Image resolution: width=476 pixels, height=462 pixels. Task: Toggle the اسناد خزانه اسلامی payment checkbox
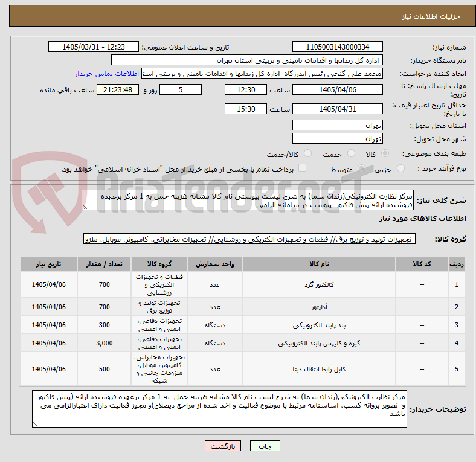303,168
